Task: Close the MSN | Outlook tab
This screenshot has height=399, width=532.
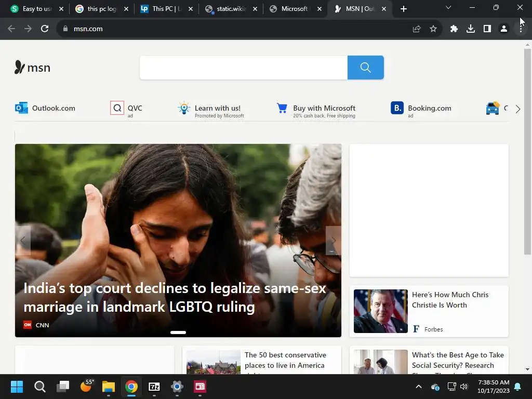Action: click(384, 9)
